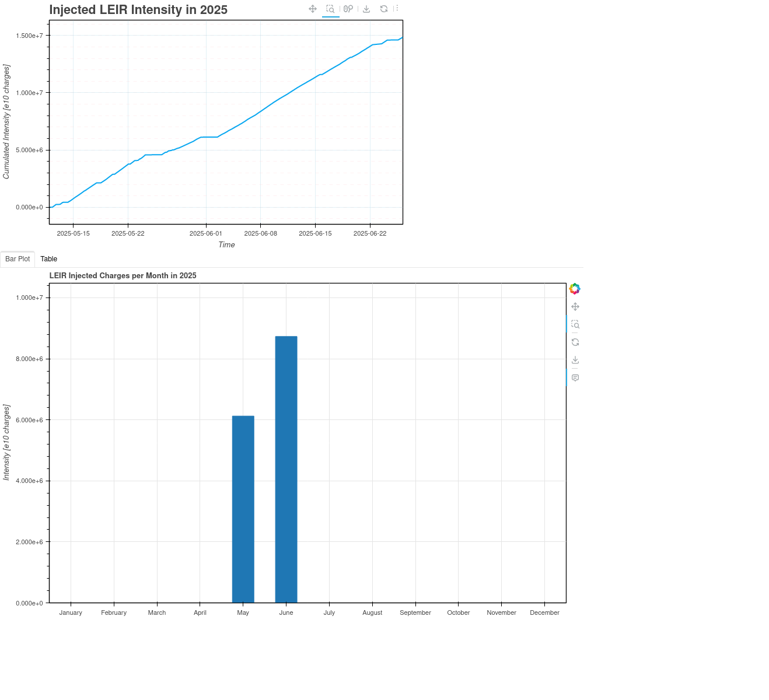Click the '2.000e+6' y-axis label in bar plot

[x=30, y=542]
